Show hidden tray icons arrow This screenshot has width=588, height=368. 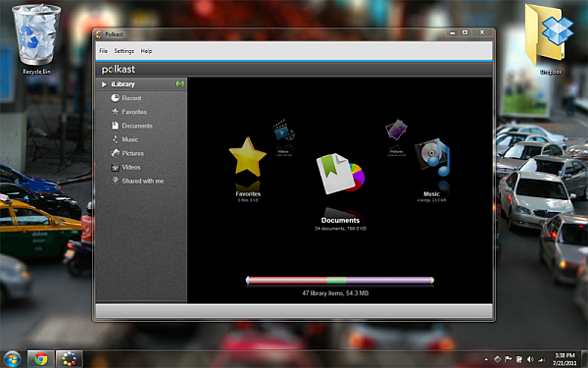point(486,359)
